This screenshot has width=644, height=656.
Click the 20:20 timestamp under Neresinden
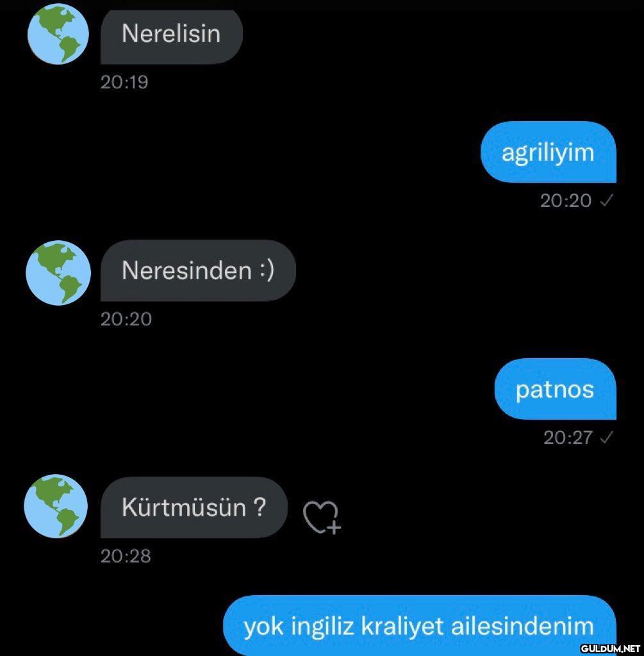126,319
